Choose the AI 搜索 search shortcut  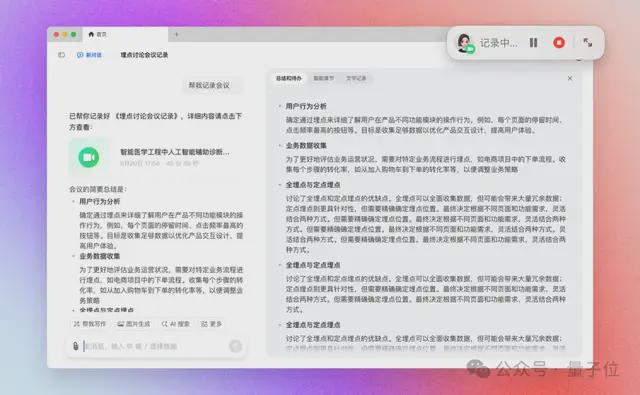tap(176, 324)
